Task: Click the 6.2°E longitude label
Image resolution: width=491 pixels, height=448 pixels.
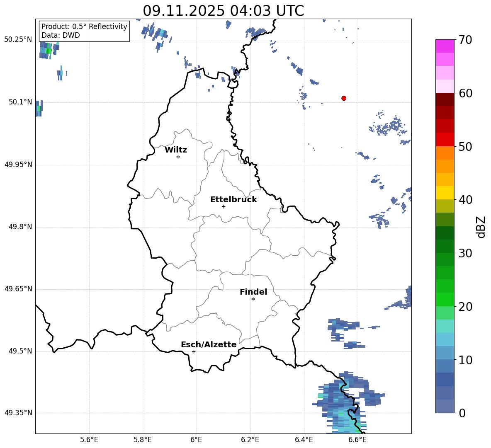Action: (x=250, y=440)
